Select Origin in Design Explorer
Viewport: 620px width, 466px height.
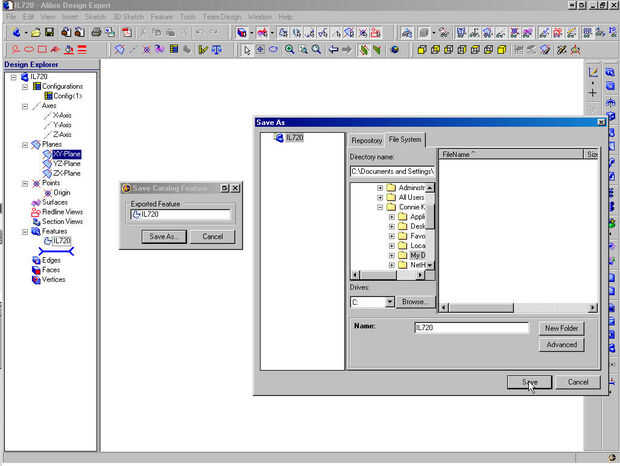[62, 193]
